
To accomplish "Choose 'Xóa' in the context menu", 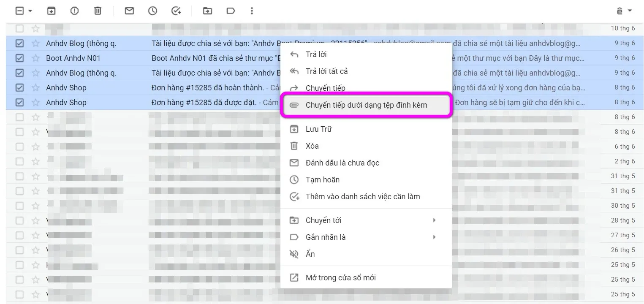I will coord(366,146).
